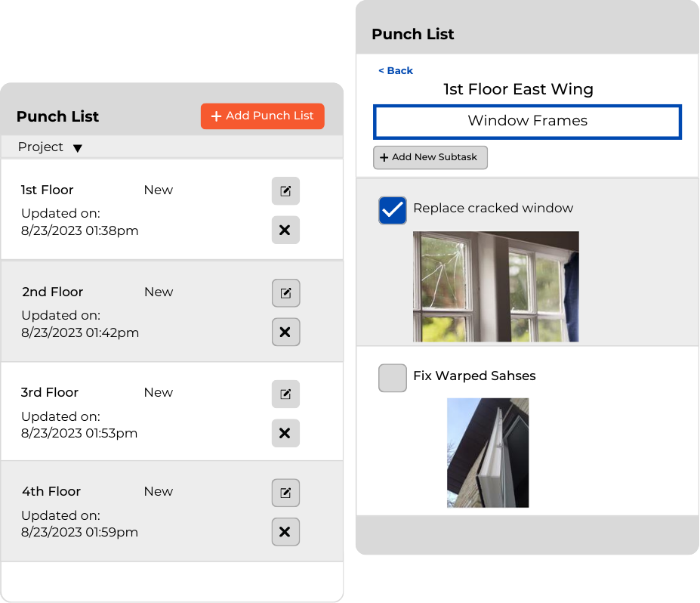Click the Window Frames name field
This screenshot has height=603, width=700.
point(527,122)
